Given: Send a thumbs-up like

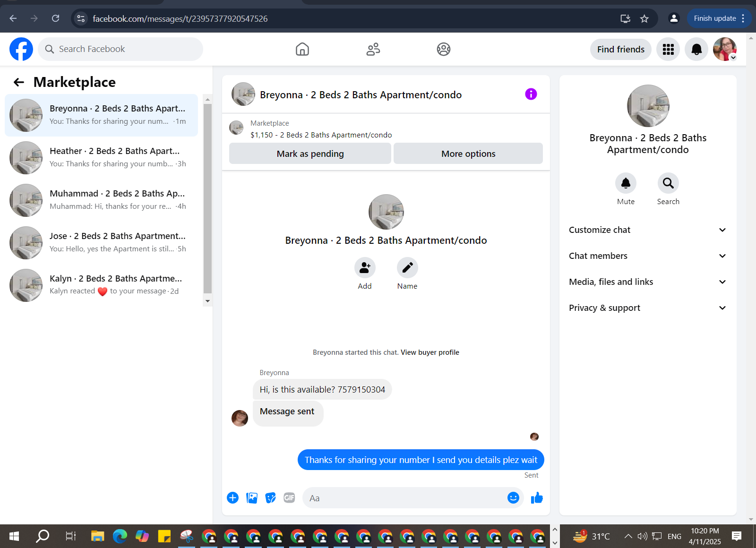Looking at the screenshot, I should [x=537, y=498].
